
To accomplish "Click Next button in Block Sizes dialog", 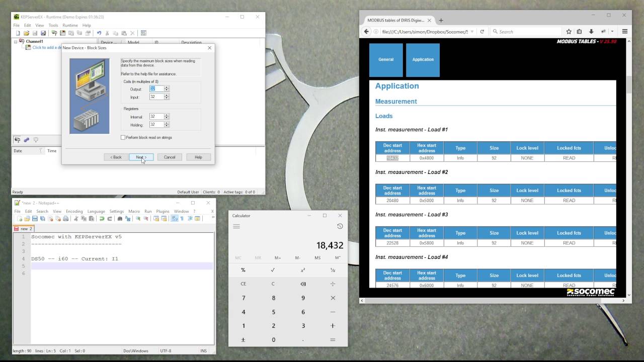I will (141, 157).
